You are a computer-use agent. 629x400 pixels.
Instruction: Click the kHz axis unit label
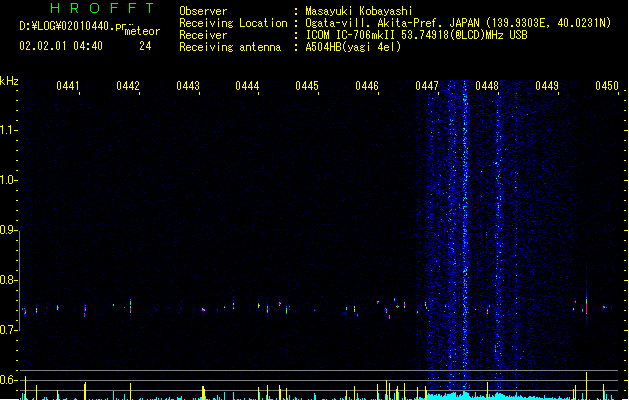point(9,81)
